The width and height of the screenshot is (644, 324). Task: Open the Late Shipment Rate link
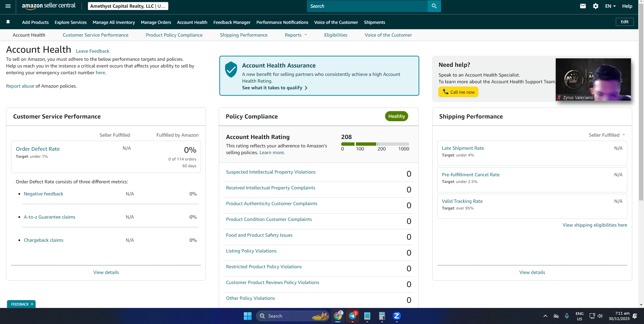click(463, 148)
